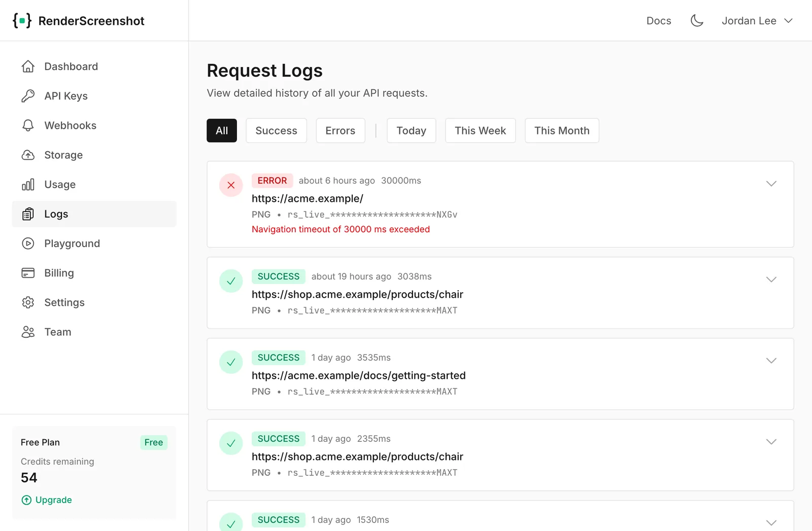Viewport: 812px width, 531px height.
Task: Click the https://acme.example/ URL text
Action: click(308, 199)
